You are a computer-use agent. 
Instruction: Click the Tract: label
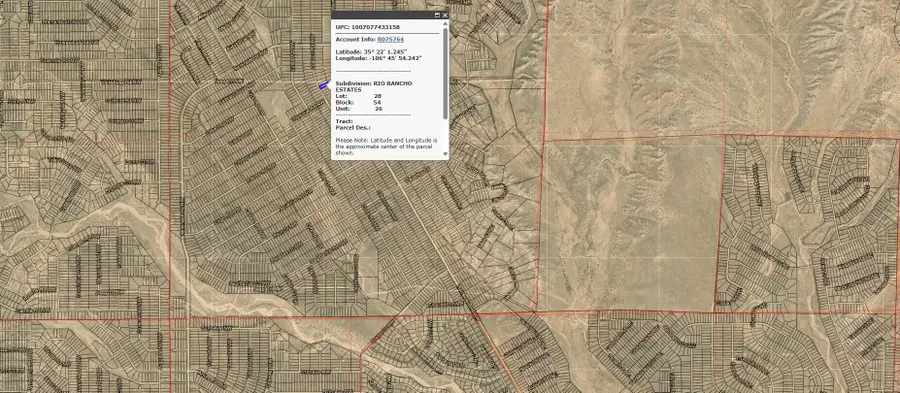pyautogui.click(x=344, y=122)
